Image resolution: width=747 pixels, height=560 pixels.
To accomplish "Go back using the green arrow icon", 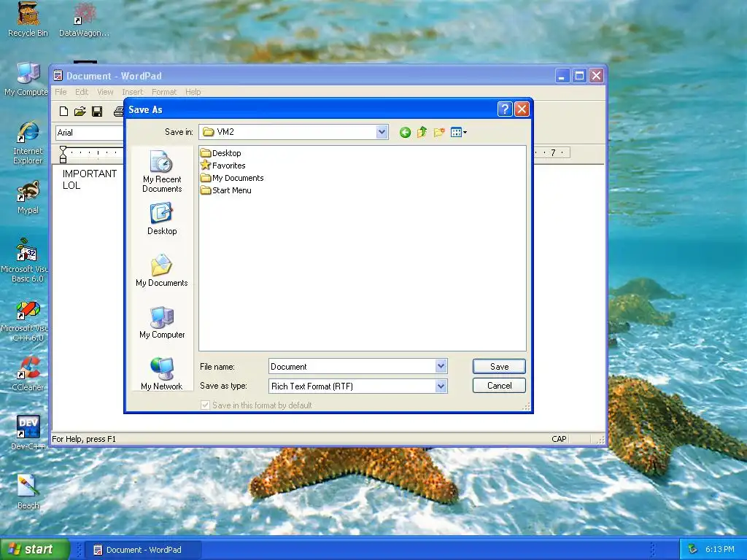I will click(405, 133).
